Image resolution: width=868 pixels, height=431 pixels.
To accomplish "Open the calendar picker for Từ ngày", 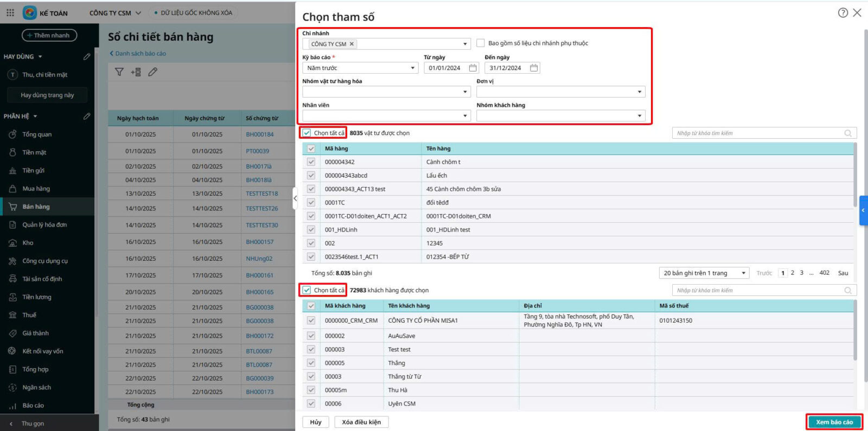I will tap(473, 68).
